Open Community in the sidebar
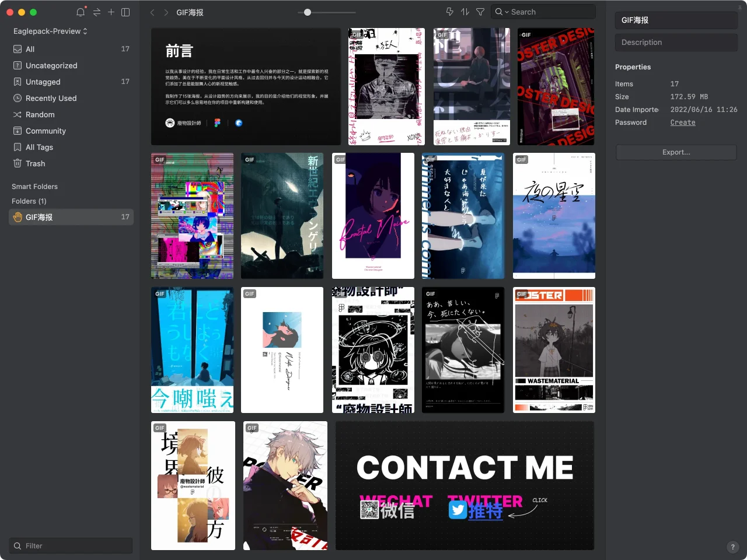This screenshot has height=560, width=747. [x=71, y=131]
